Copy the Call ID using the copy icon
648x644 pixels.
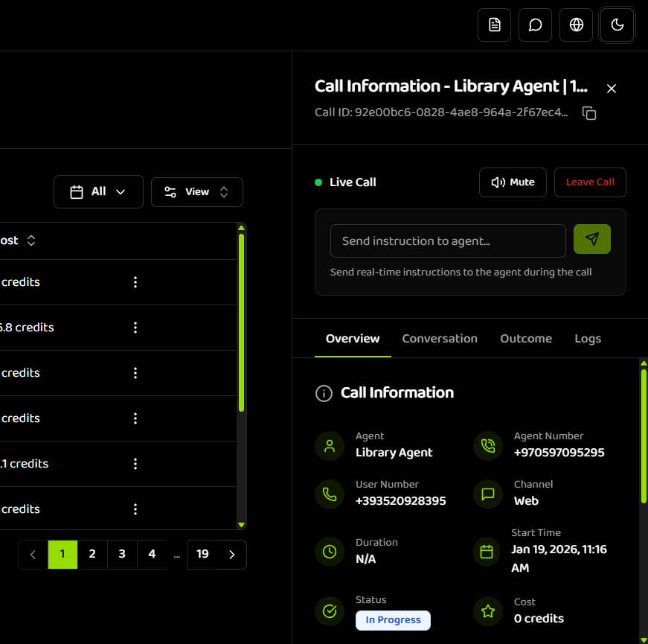click(x=588, y=113)
